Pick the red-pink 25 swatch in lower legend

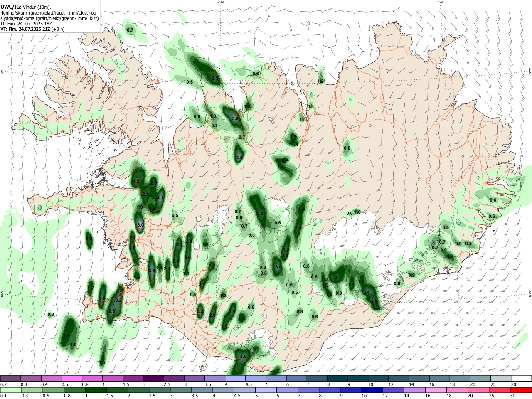tap(500, 390)
